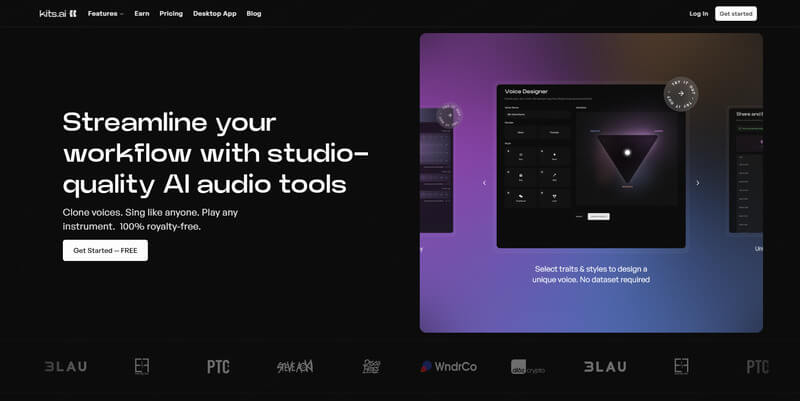Expand the Features dropdown menu
This screenshot has height=401, width=800.
(x=105, y=14)
